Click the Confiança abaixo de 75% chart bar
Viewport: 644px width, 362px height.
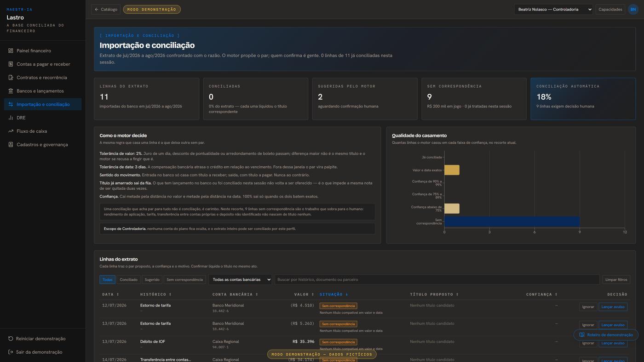452,209
